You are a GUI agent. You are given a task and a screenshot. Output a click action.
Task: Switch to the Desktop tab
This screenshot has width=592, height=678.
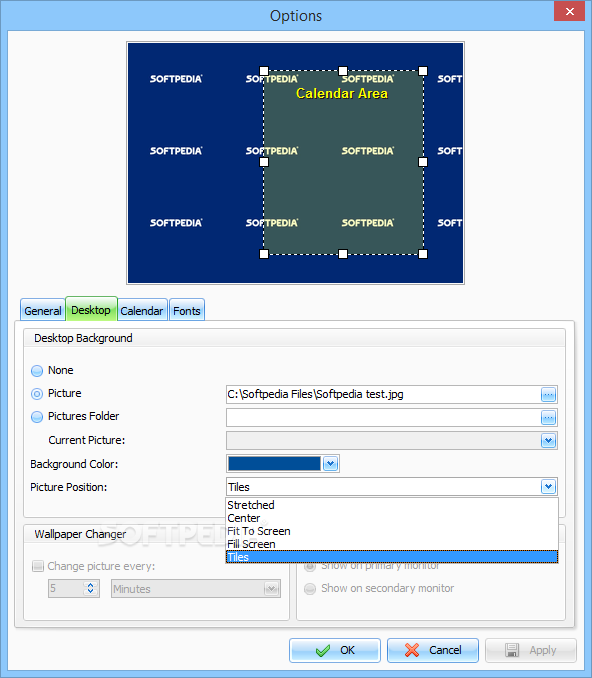tap(91, 310)
